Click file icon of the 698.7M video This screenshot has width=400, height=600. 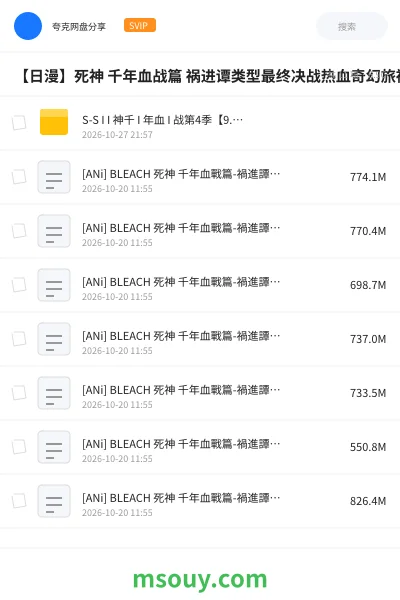[x=54, y=285]
